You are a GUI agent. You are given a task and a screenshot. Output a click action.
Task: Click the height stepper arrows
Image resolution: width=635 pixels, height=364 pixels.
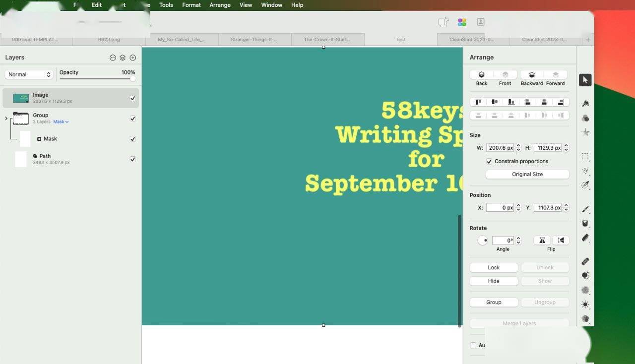[x=566, y=148]
